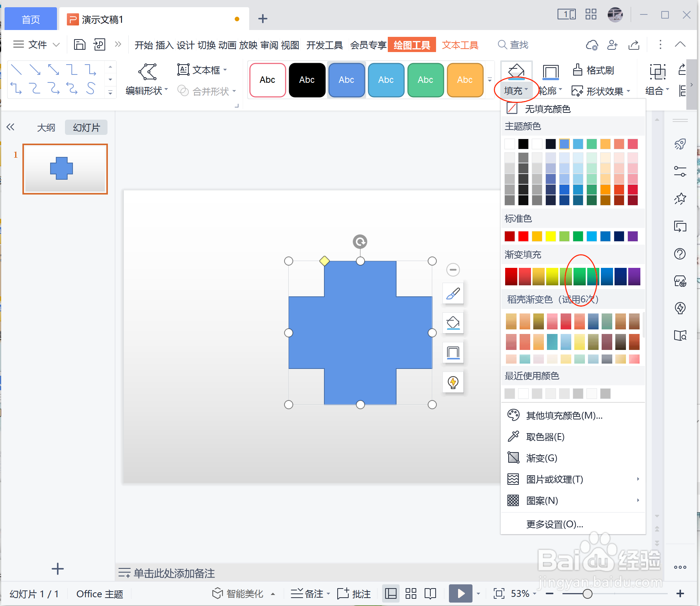Click the cloud sync status icon

tap(592, 45)
